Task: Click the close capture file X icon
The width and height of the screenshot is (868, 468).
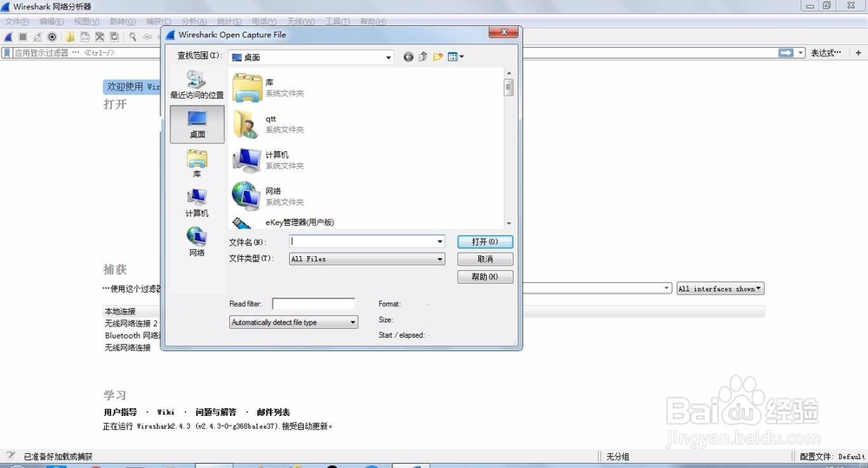Action: tap(100, 37)
